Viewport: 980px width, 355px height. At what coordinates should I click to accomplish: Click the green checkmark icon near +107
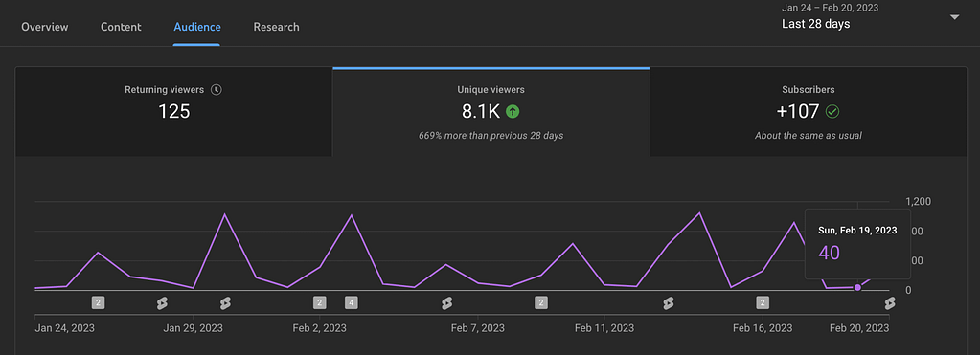pyautogui.click(x=832, y=112)
